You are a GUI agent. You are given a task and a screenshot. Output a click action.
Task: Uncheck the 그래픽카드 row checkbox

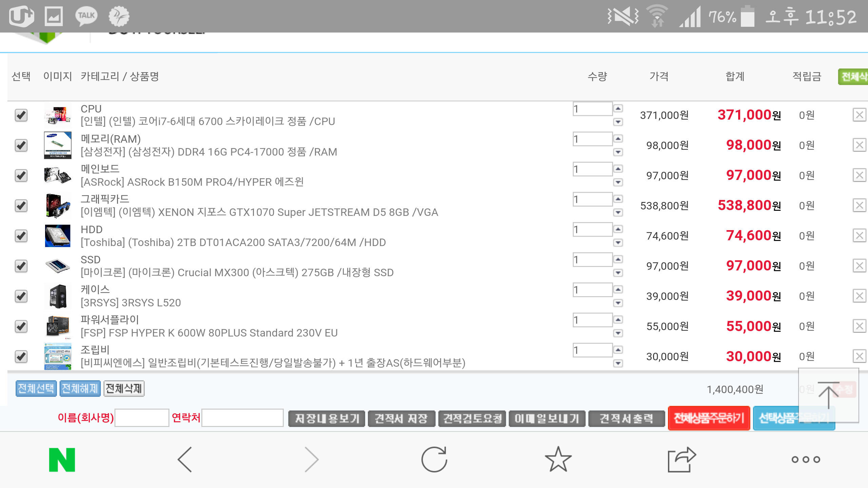[21, 206]
